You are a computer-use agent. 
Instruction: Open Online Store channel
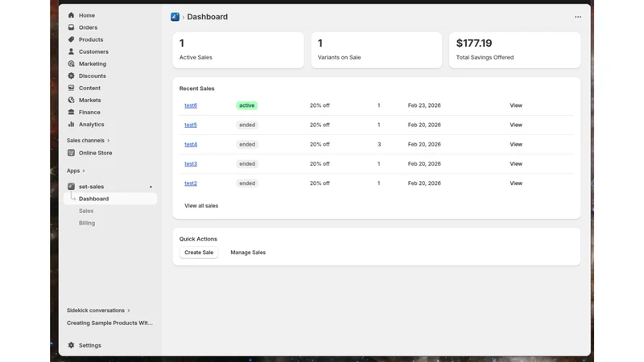[x=95, y=153]
